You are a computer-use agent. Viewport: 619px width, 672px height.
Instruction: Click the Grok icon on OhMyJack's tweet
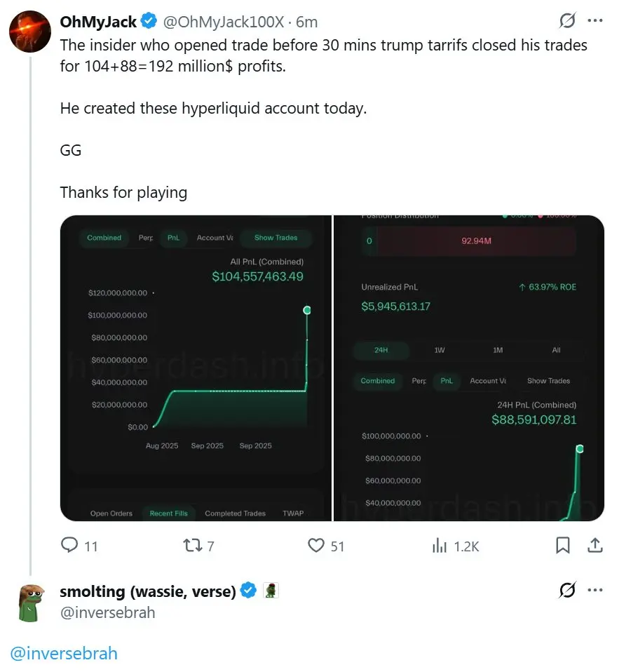click(567, 21)
